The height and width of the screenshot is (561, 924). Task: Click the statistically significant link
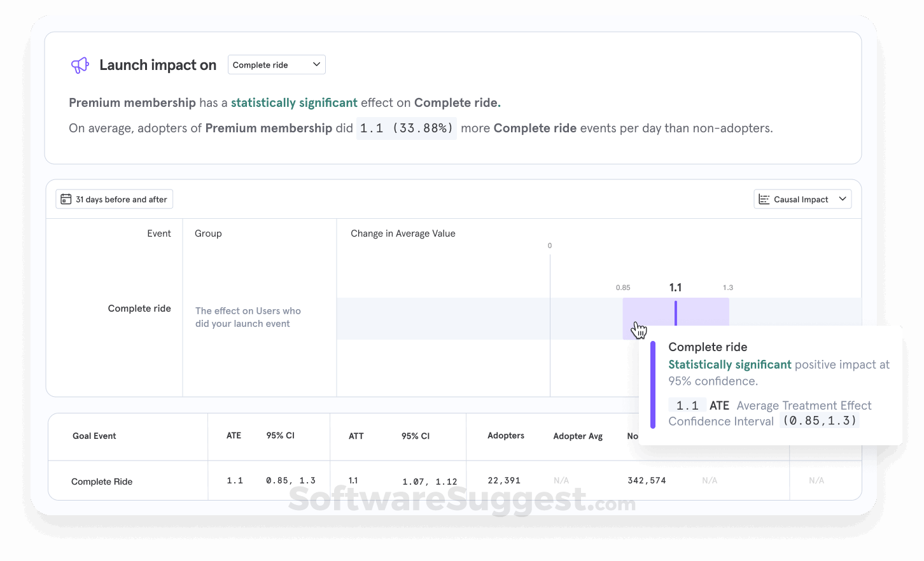coord(294,102)
